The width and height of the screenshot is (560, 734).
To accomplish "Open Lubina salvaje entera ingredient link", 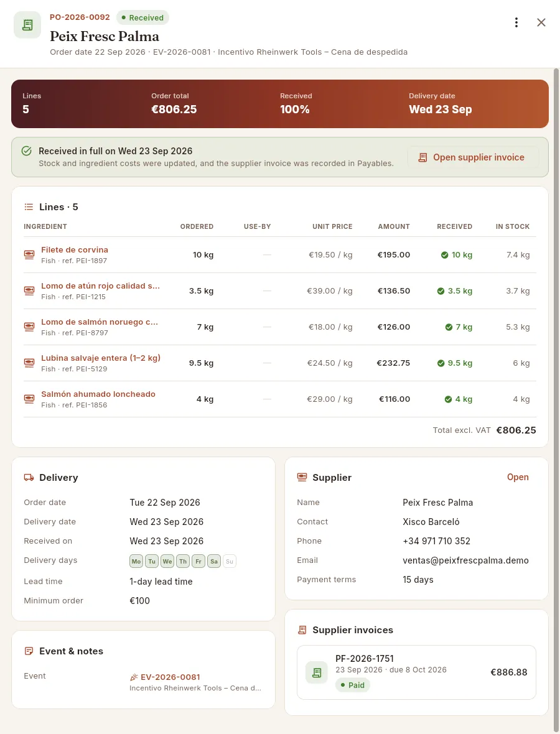I will click(101, 358).
